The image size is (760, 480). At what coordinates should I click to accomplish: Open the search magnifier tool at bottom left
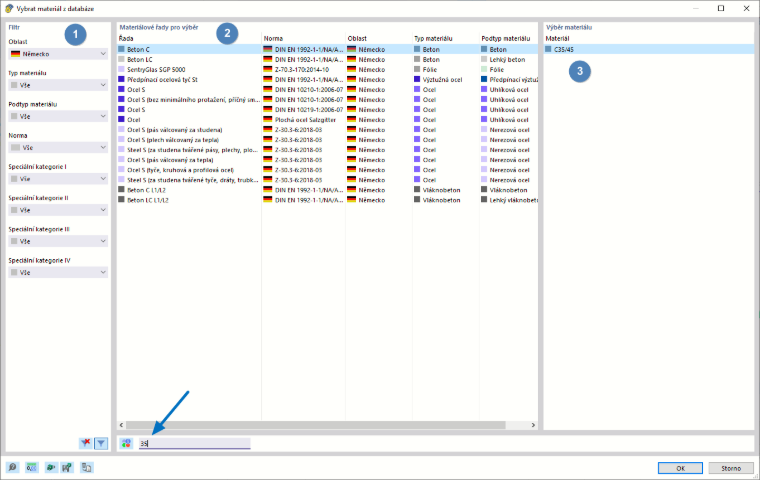[13, 467]
